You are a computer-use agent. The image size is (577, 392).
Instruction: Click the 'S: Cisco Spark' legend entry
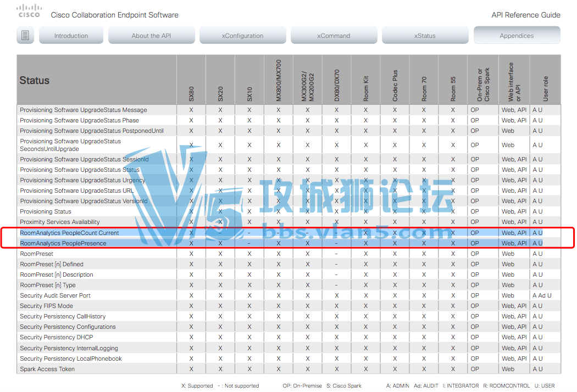(x=344, y=386)
